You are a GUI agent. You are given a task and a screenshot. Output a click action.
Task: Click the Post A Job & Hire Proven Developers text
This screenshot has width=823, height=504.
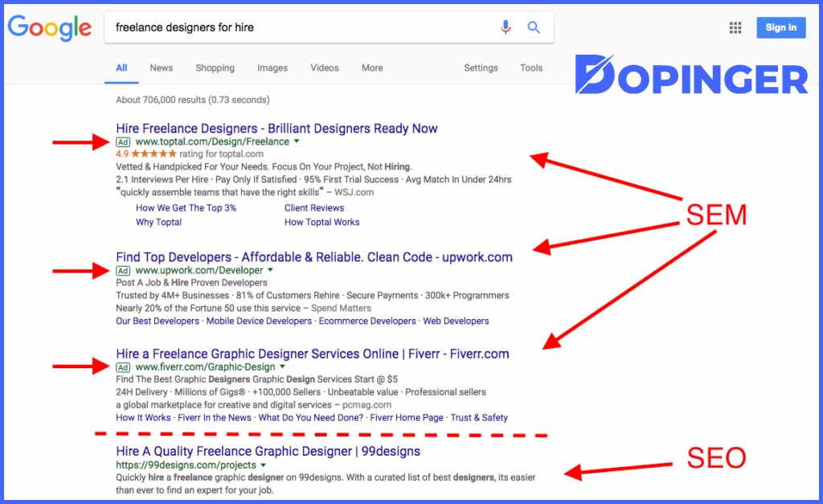click(191, 282)
